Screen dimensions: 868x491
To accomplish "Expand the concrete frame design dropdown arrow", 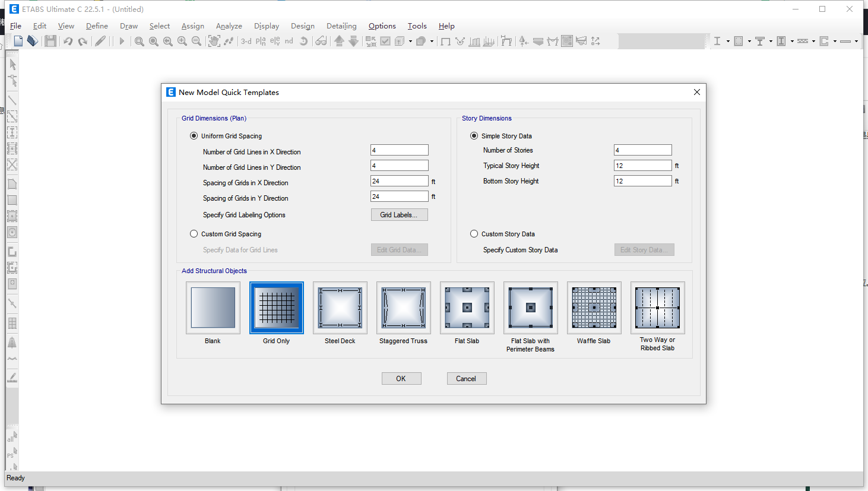I will coord(749,41).
